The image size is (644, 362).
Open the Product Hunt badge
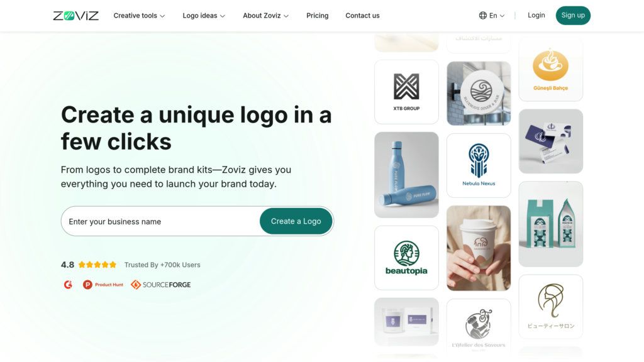click(103, 285)
